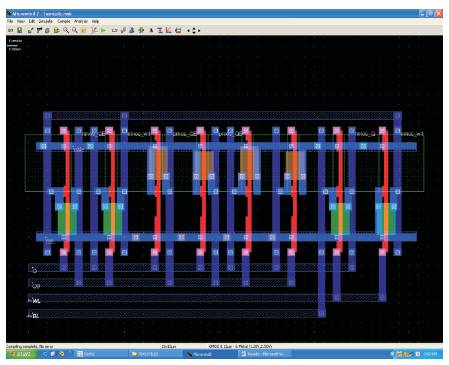Image resolution: width=449 pixels, height=365 pixels.
Task: Select the draw box toolbar icon
Action: (114, 30)
